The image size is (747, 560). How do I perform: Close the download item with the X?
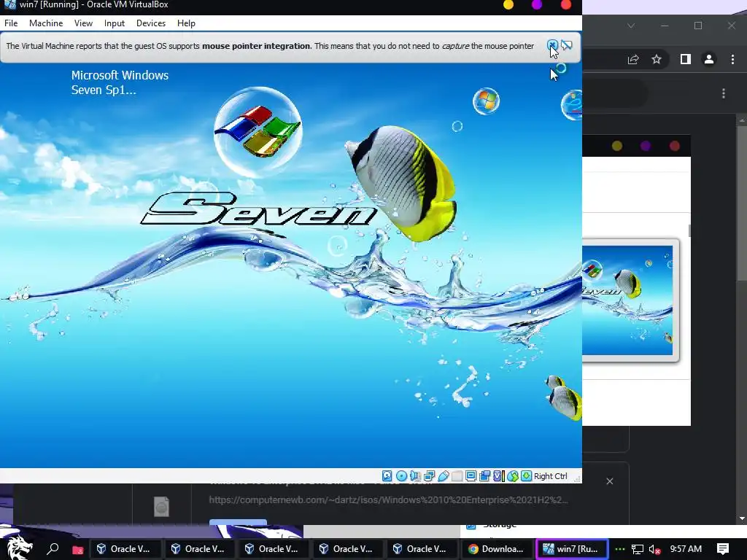click(610, 481)
